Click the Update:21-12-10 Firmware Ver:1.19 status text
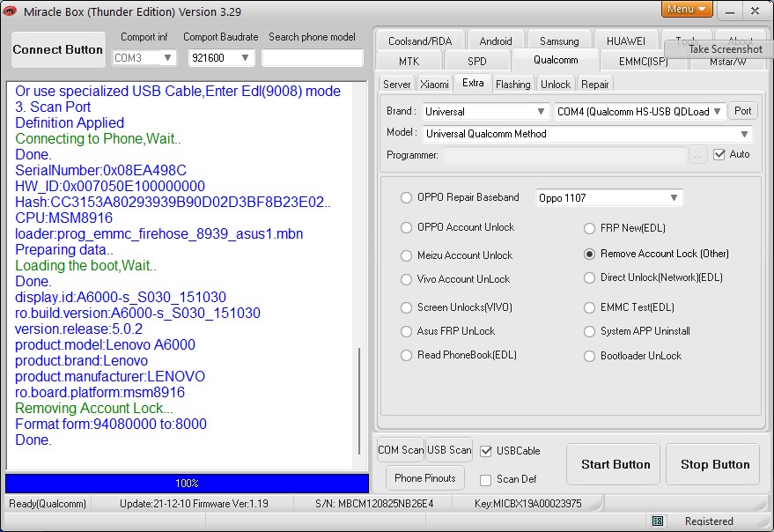The width and height of the screenshot is (774, 532). tap(194, 504)
